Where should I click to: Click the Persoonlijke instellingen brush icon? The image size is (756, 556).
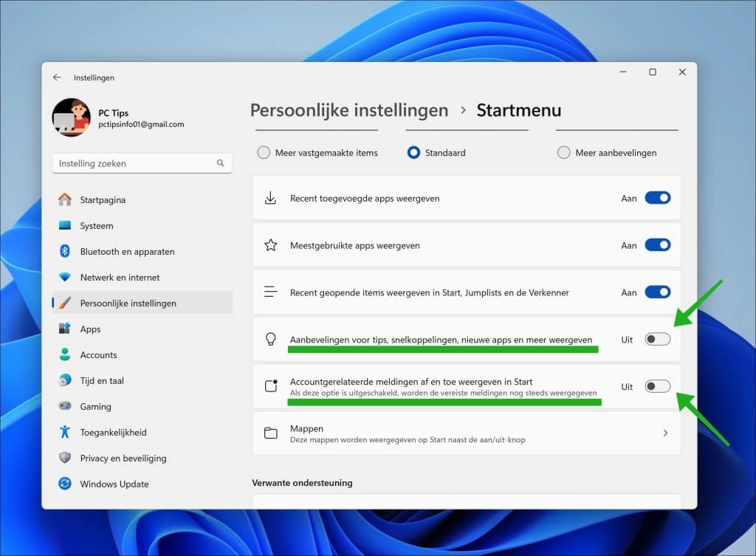click(65, 303)
